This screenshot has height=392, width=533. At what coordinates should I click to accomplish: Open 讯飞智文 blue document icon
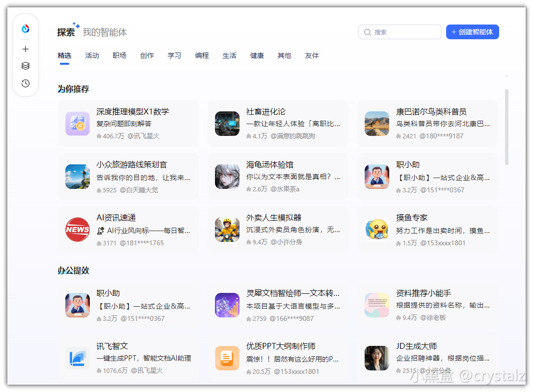click(78, 358)
